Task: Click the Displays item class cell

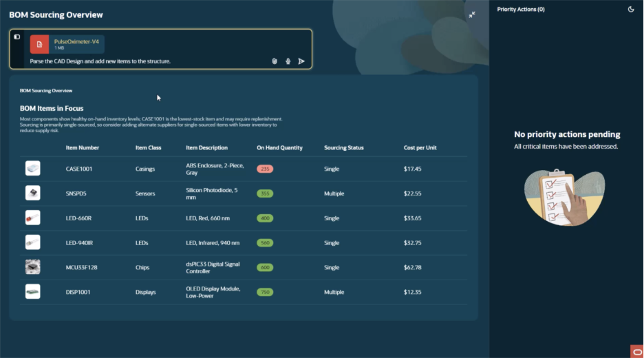Action: pos(146,292)
